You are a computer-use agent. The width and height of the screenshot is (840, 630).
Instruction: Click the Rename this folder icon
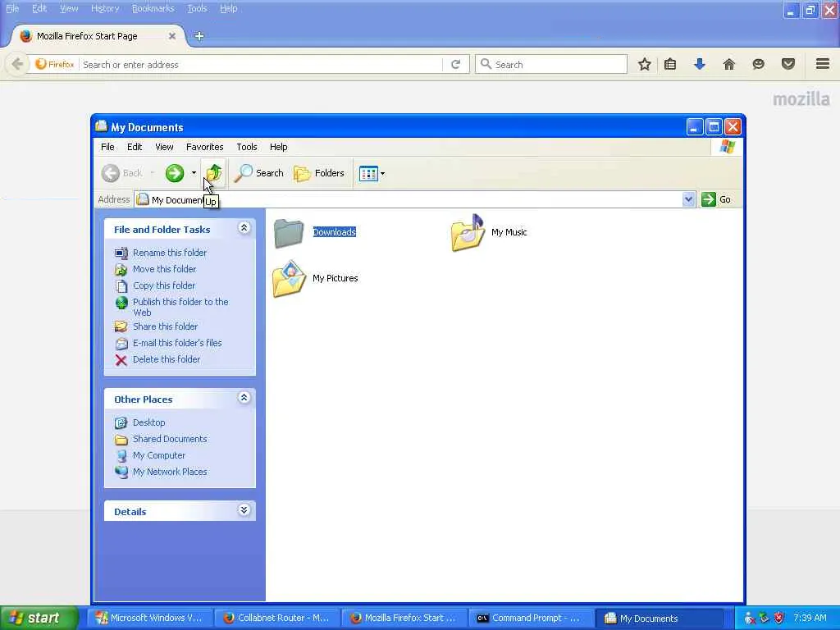(121, 253)
